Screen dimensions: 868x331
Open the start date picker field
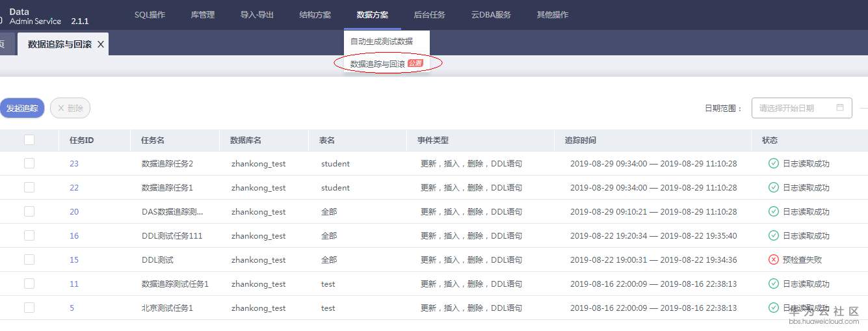[x=802, y=108]
